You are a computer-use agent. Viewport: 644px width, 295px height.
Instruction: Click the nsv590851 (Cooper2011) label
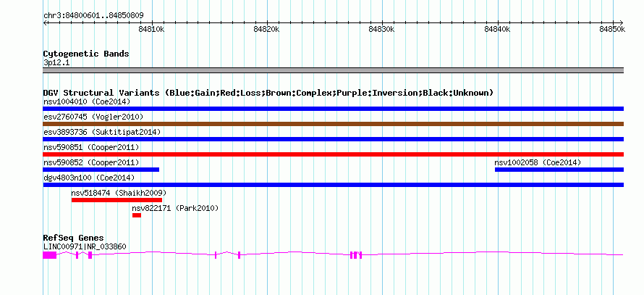[91, 147]
